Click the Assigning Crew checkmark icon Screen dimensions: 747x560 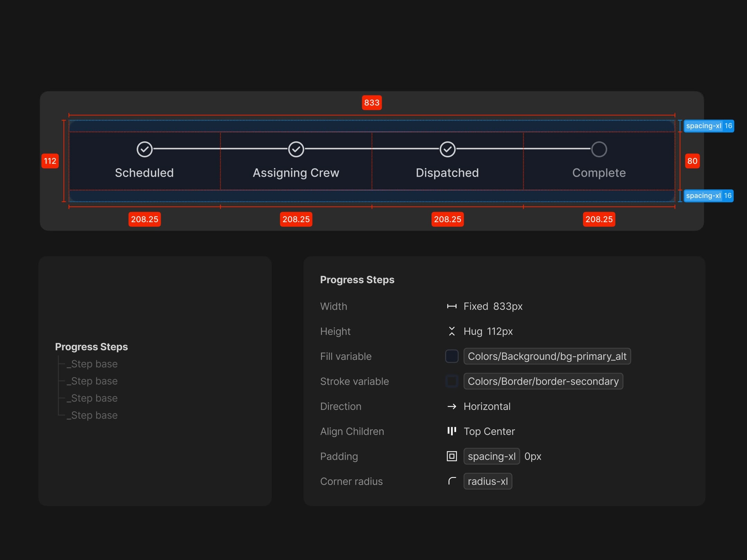pyautogui.click(x=296, y=149)
